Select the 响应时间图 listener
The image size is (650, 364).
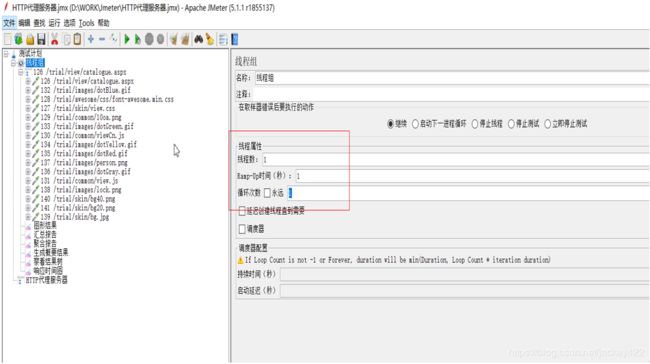pos(48,271)
